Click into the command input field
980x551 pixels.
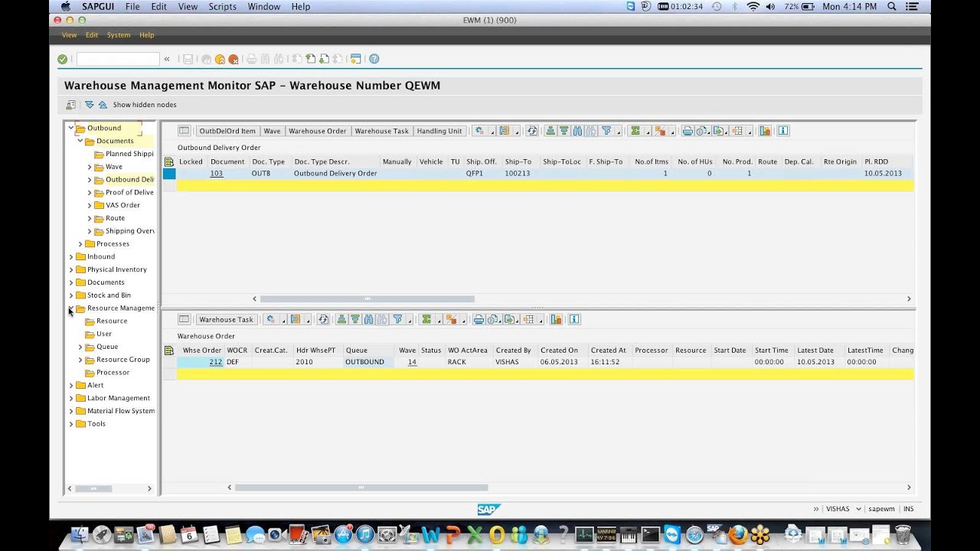118,59
